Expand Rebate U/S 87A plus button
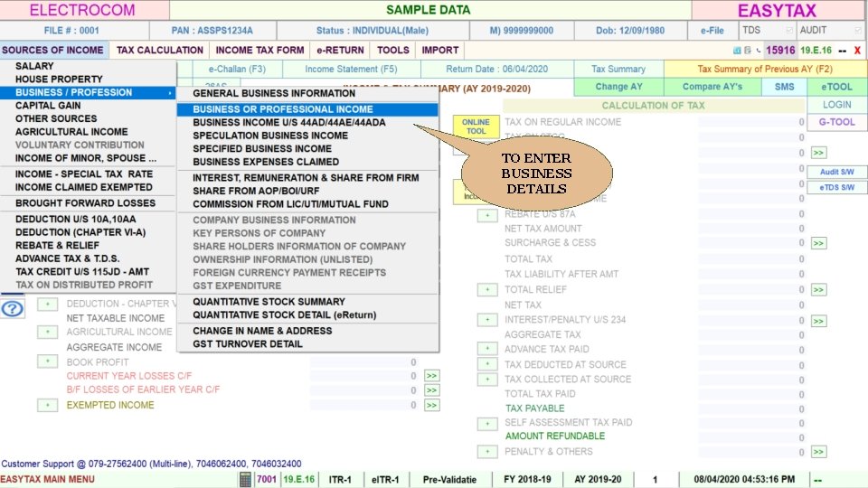Screen dimensions: 868x488 [487, 215]
